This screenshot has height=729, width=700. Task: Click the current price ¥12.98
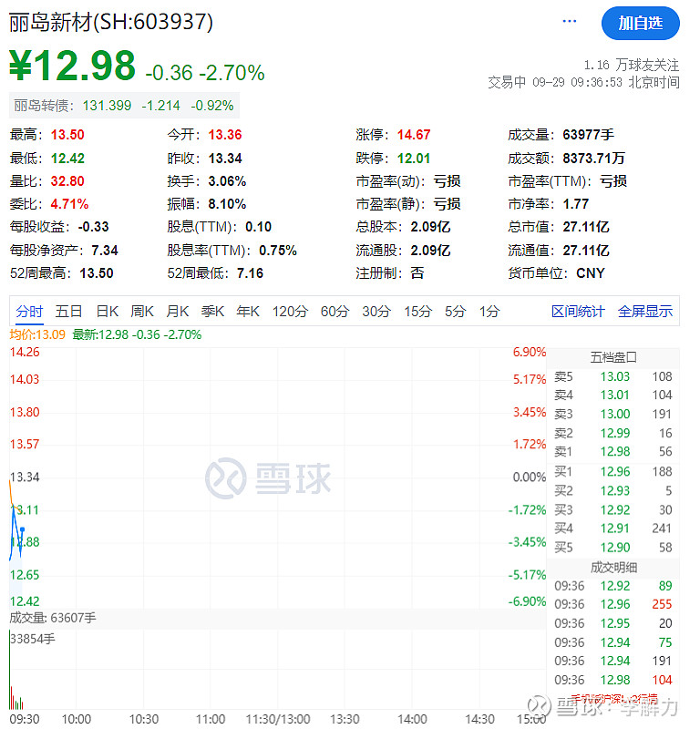coord(73,66)
